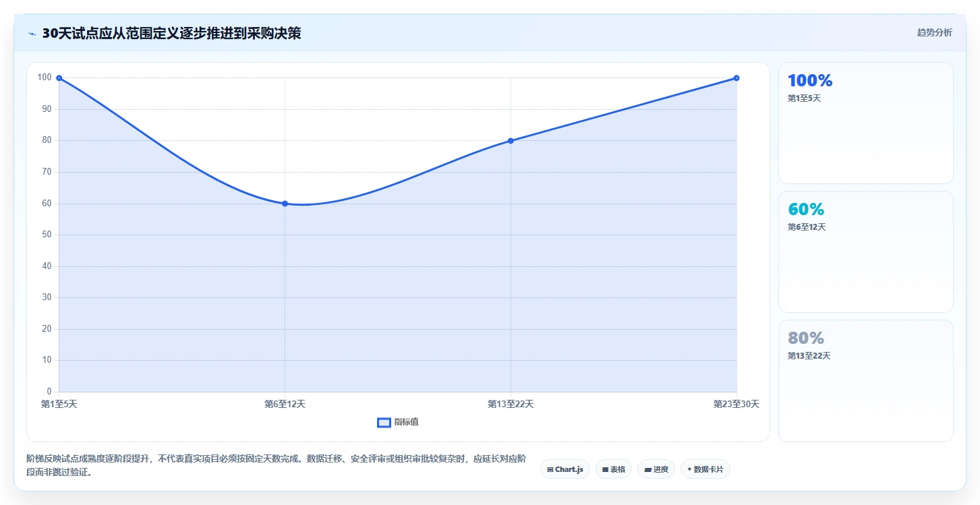Select the 进度 tag button
Viewport: 980px width, 505px height.
coord(656,469)
